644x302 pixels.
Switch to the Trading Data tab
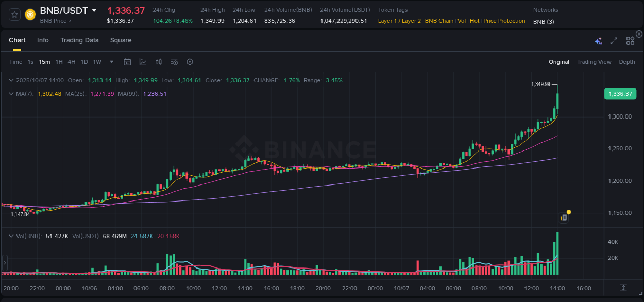pyautogui.click(x=79, y=40)
